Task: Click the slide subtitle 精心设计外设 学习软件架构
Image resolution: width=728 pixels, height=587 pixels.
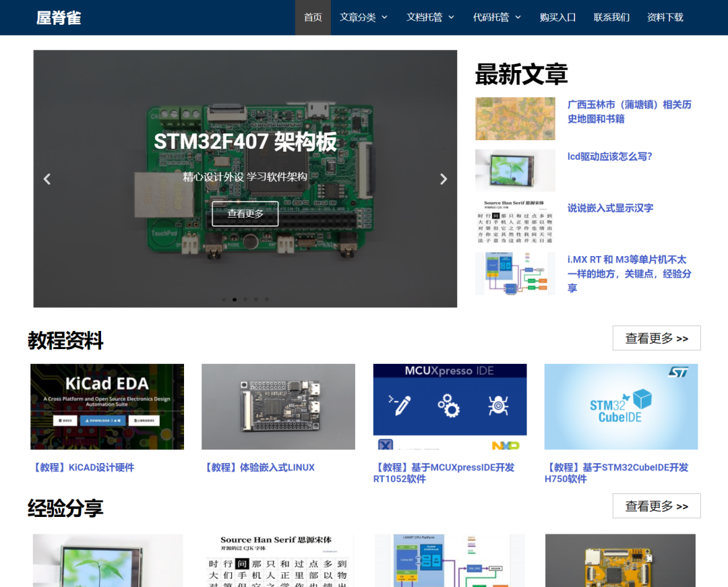Action: [245, 177]
